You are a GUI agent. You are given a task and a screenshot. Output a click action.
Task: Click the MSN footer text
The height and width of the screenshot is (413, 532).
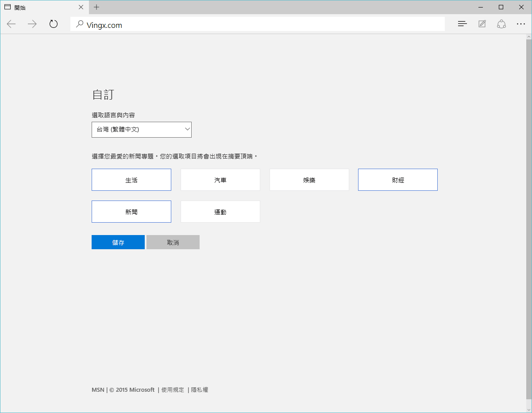pos(98,390)
